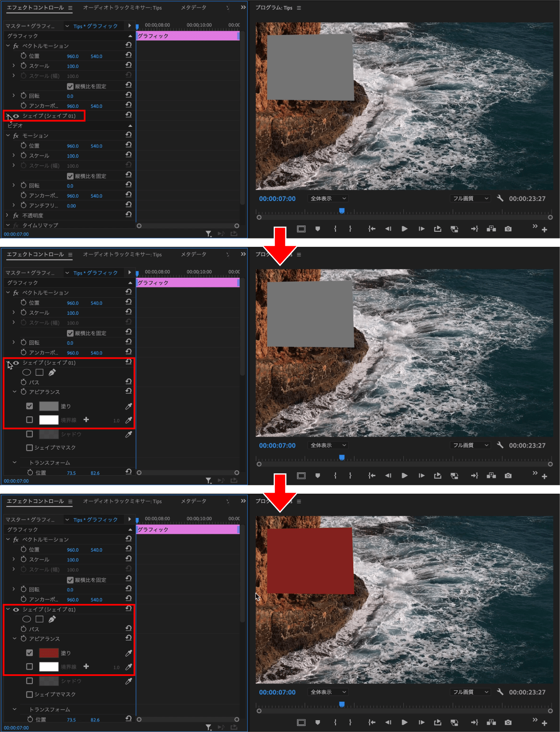Add a marker in top screenshot monitor
The width and height of the screenshot is (560, 732).
click(318, 229)
